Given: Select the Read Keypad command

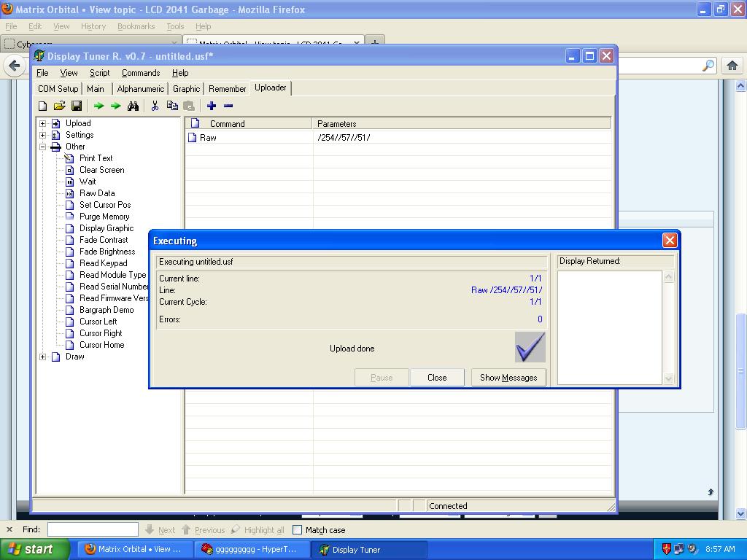Looking at the screenshot, I should [104, 263].
